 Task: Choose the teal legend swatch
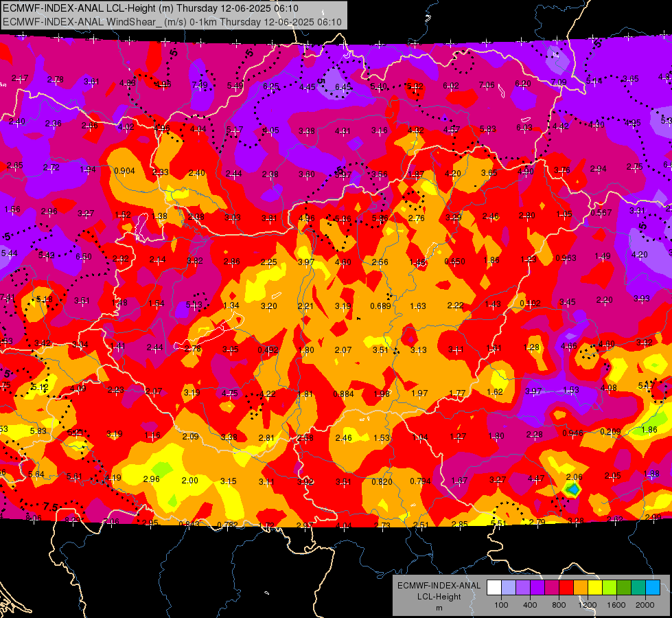click(638, 588)
